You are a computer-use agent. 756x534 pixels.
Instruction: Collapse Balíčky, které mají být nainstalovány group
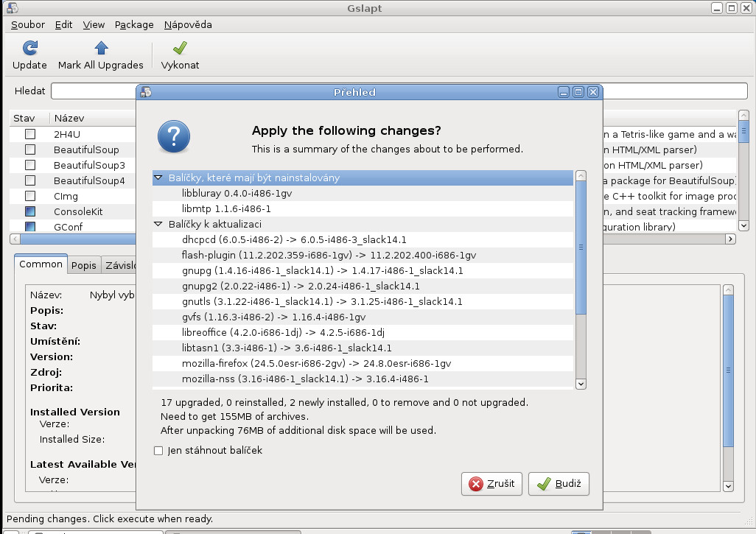click(158, 178)
